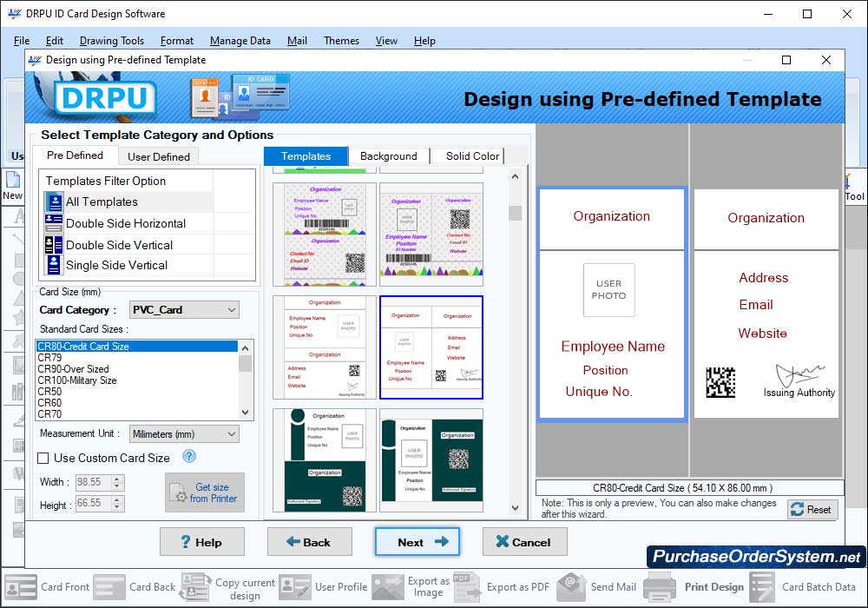Viewport: 868px width, 608px height.
Task: Click the Height spinner control
Action: (117, 504)
